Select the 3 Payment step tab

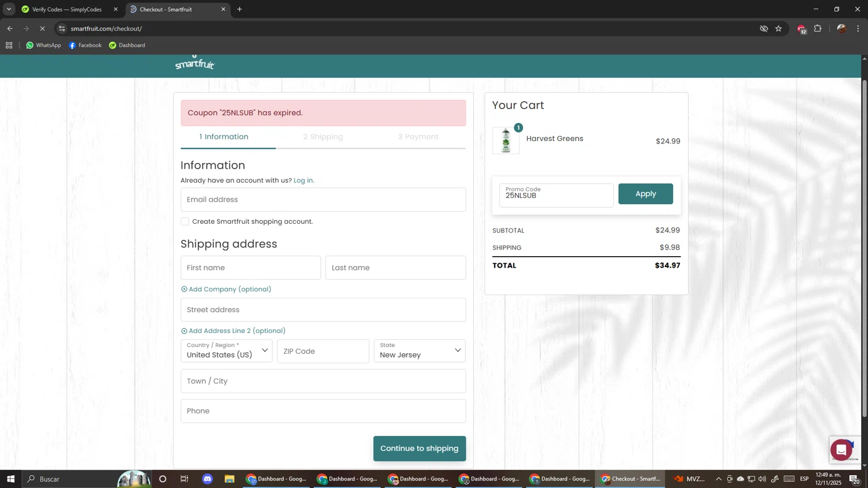(x=418, y=137)
